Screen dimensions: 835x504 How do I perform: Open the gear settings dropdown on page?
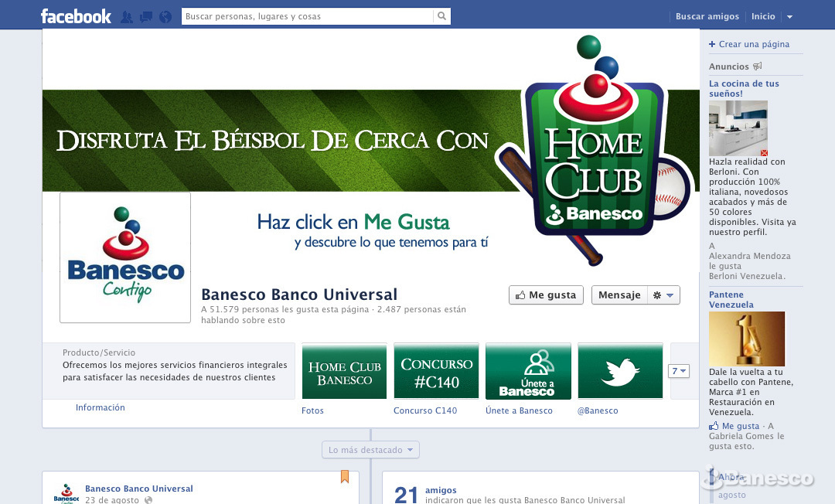[x=663, y=295]
